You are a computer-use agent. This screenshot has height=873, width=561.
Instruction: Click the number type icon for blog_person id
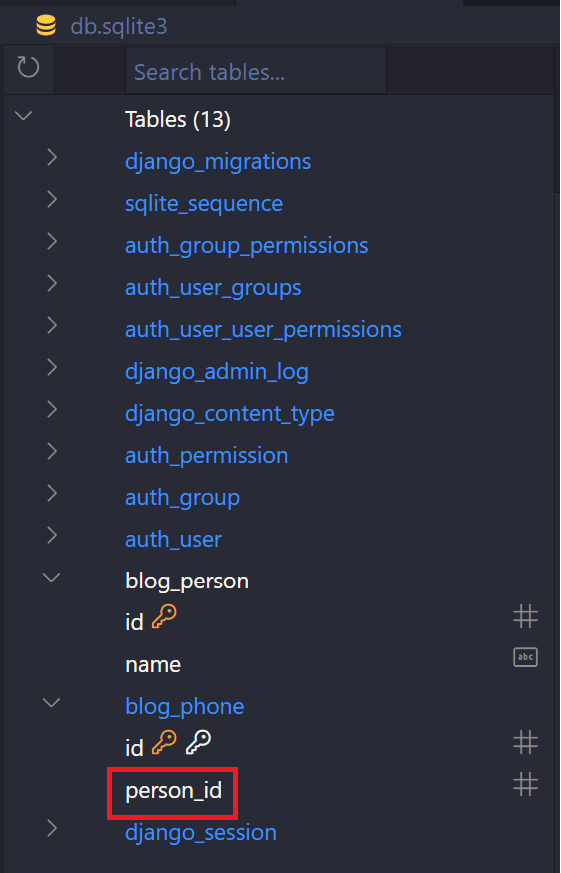(x=525, y=616)
